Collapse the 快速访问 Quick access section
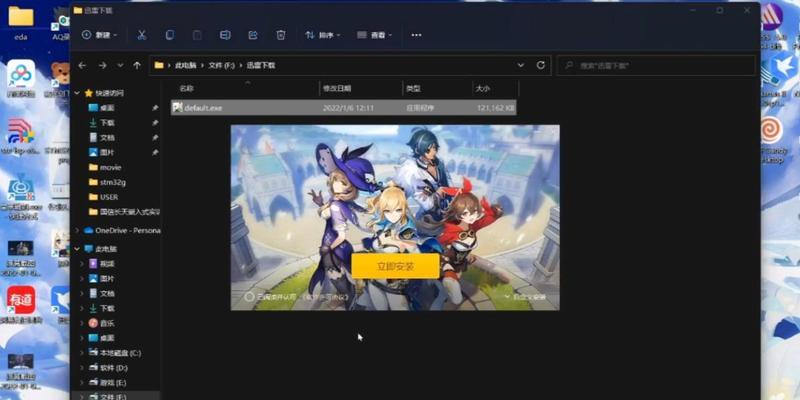This screenshot has width=800, height=400. [77, 93]
